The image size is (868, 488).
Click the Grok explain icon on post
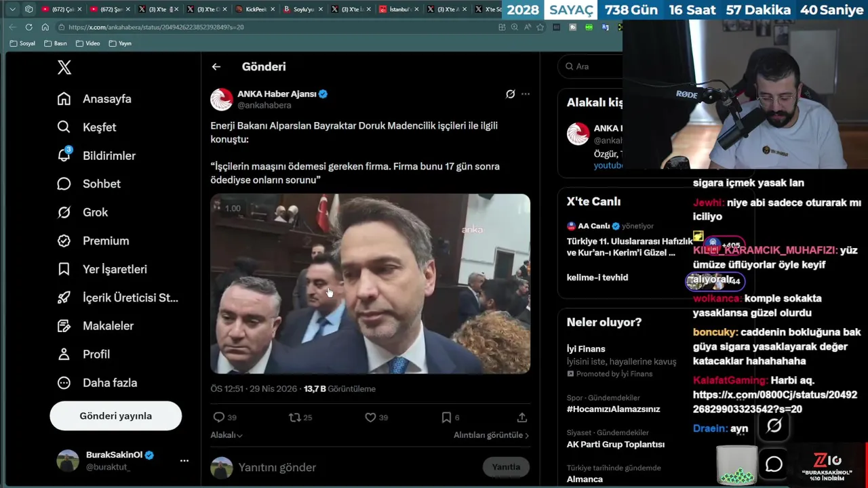point(510,94)
